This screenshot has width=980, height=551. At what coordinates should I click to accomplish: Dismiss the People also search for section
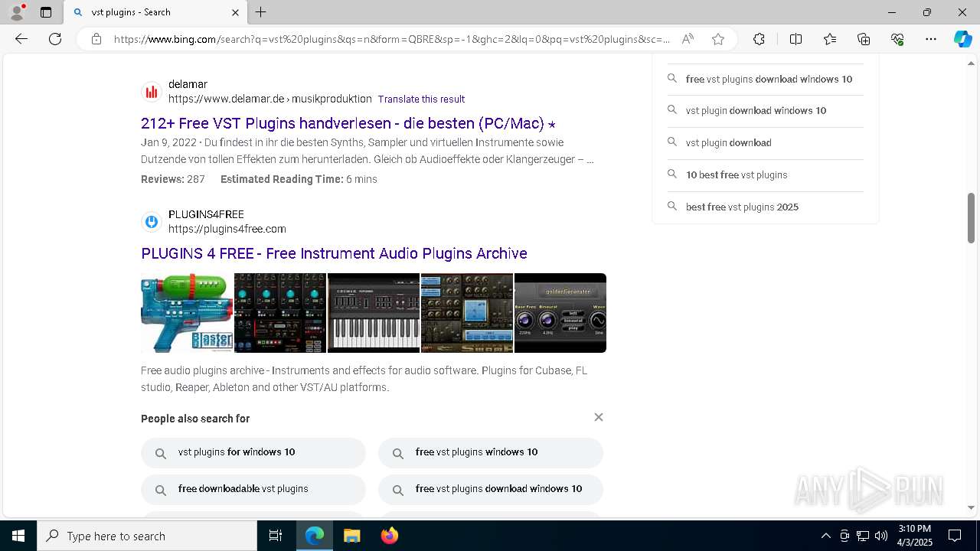pos(599,417)
